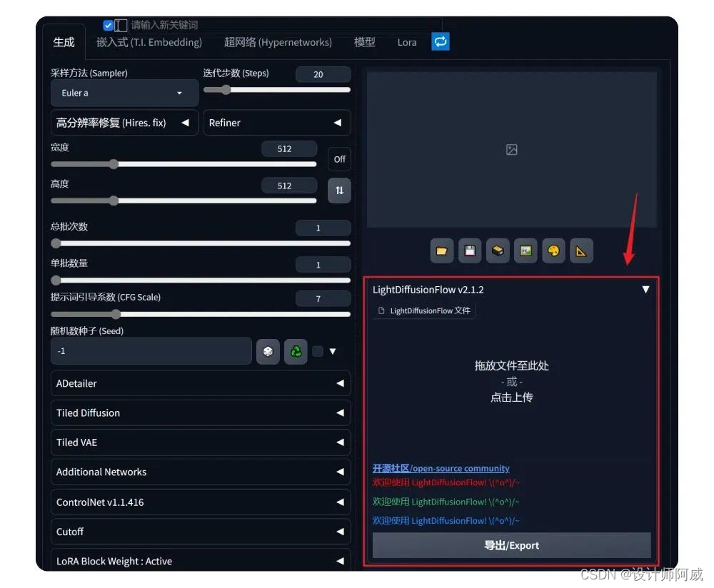
Task: Select the 生成 tab
Action: [64, 42]
